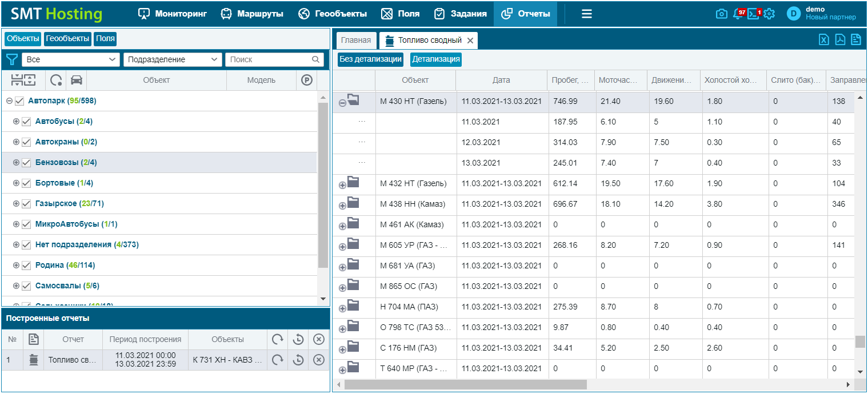Click the parking P column icon
The height and width of the screenshot is (394, 868).
click(307, 81)
